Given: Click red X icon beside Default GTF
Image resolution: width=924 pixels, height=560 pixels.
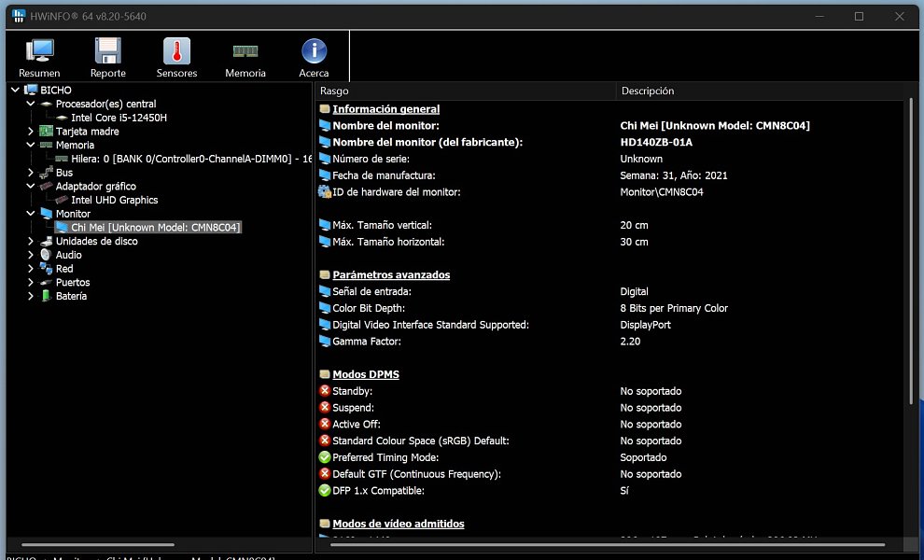Looking at the screenshot, I should pyautogui.click(x=325, y=474).
